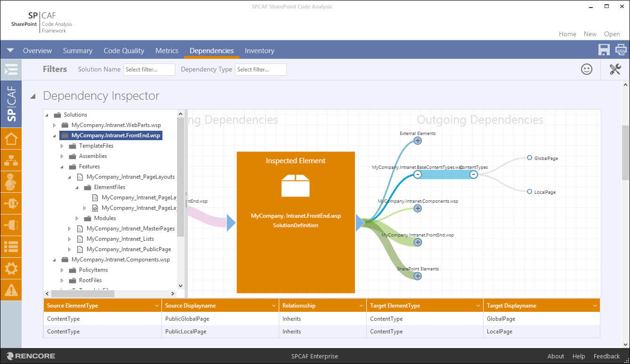Click the PublicLocalPage table cell
Image resolution: width=630 pixels, height=364 pixels.
(x=220, y=331)
